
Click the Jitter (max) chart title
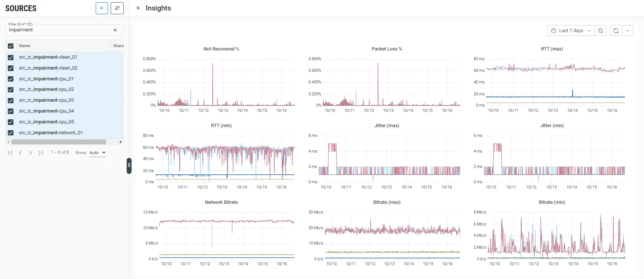(387, 126)
